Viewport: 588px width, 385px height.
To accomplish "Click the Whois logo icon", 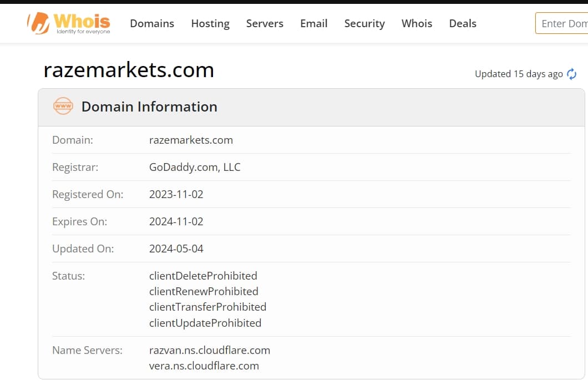I will [38, 23].
